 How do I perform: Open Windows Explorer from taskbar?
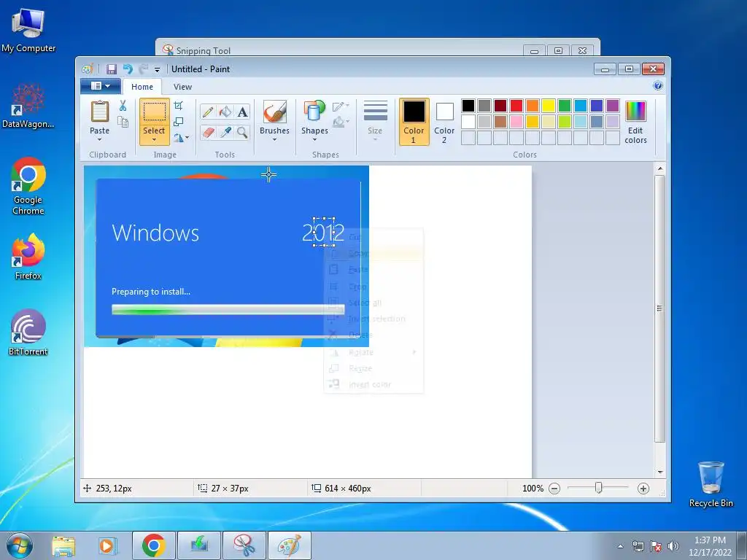pos(63,545)
